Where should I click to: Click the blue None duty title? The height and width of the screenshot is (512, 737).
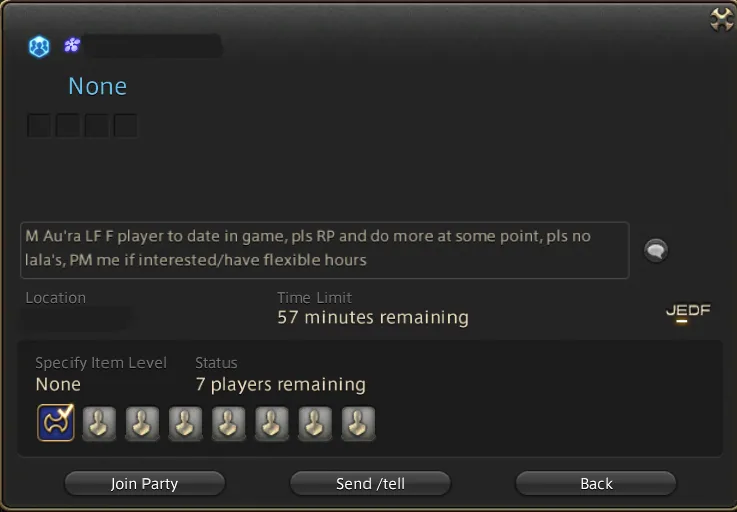point(97,87)
